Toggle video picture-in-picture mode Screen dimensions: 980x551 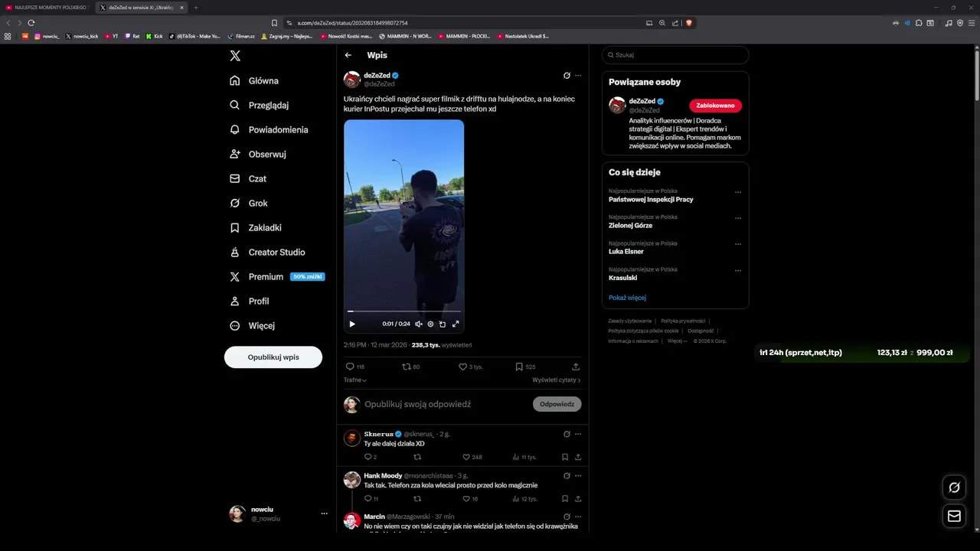[443, 324]
